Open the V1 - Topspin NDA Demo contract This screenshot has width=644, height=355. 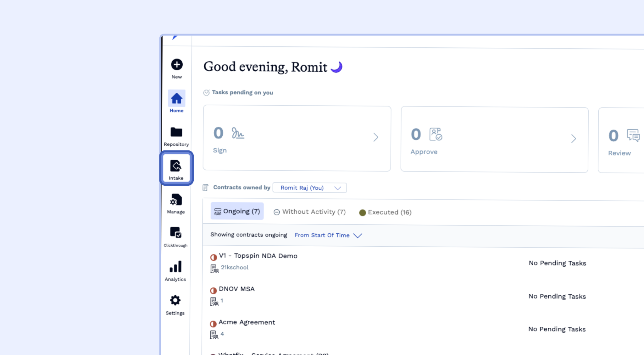pos(258,256)
